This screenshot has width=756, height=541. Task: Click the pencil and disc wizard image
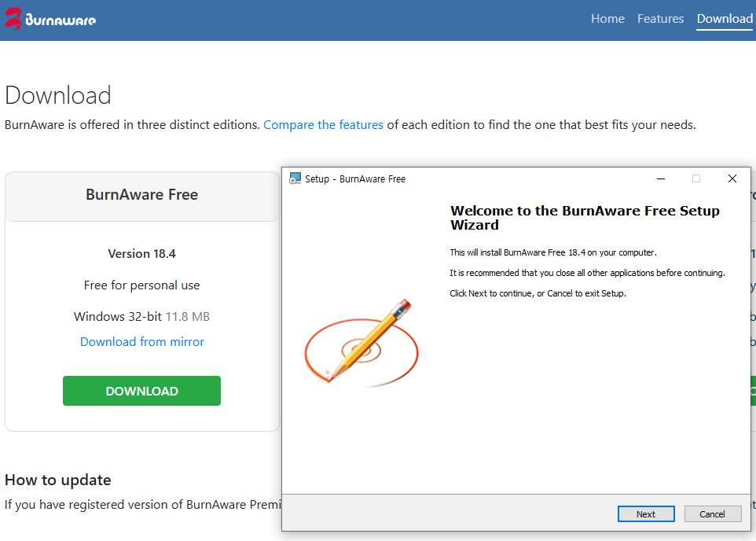(361, 343)
